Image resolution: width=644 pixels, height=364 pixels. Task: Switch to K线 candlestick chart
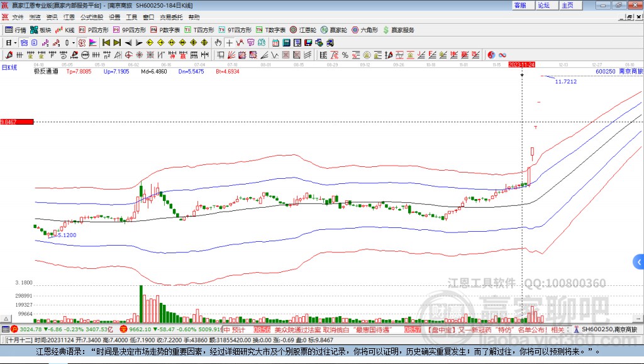point(65,30)
